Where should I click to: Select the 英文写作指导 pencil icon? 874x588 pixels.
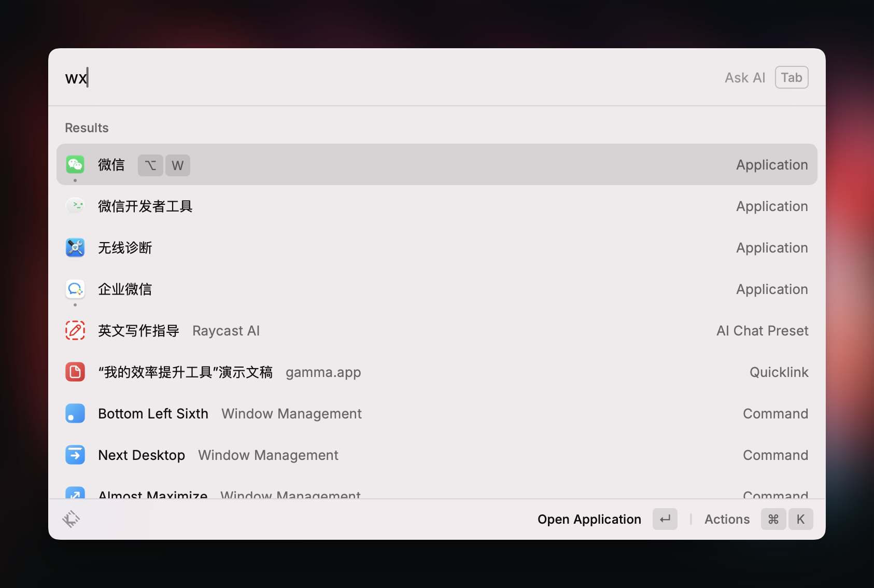pos(75,330)
